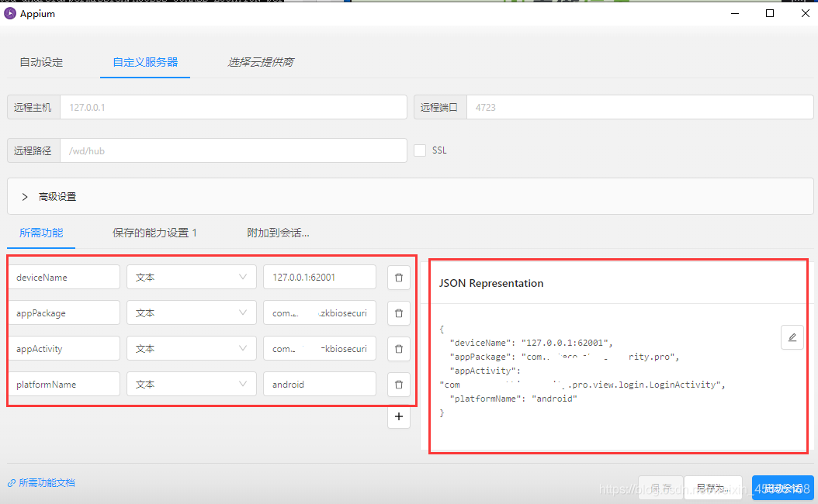The width and height of the screenshot is (818, 504).
Task: Click the "platformName": "android" JSON line
Action: pos(513,399)
